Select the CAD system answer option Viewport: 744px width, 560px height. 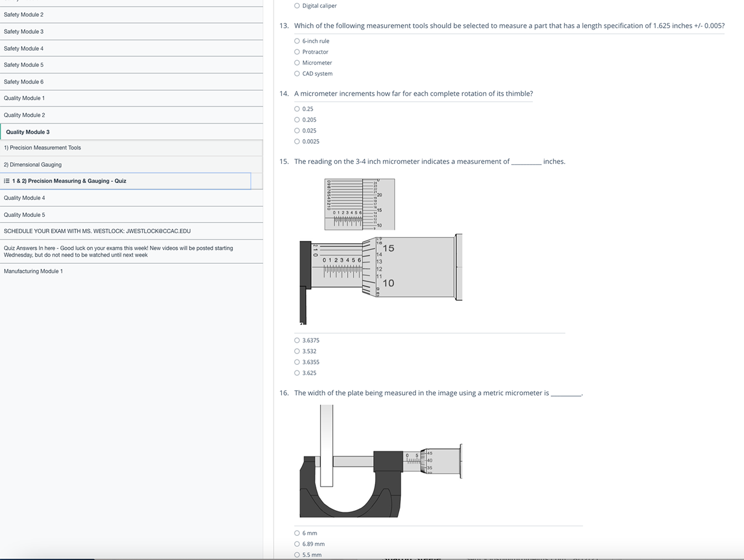pyautogui.click(x=297, y=73)
